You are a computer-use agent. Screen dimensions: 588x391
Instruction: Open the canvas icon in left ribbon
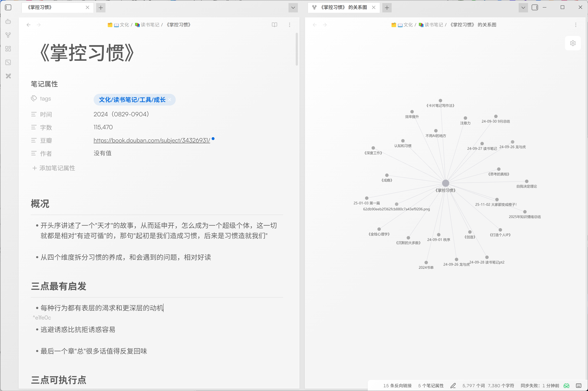tap(8, 49)
